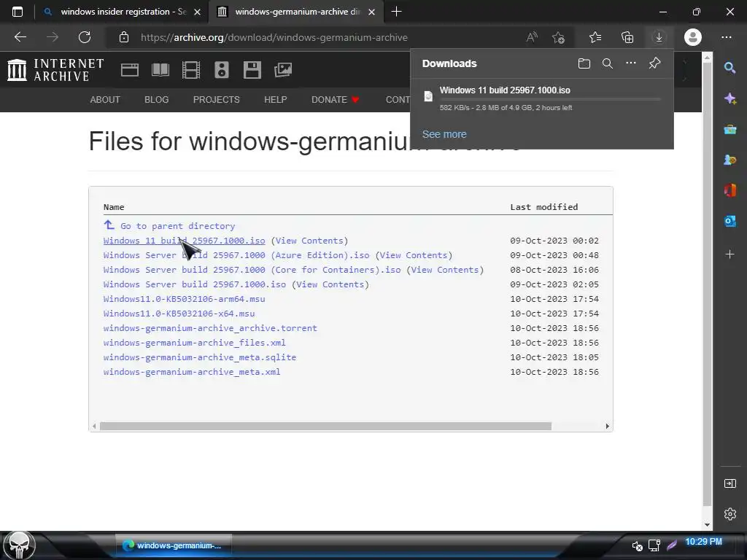The width and height of the screenshot is (747, 560).
Task: Go to parent directory link
Action: point(177,226)
